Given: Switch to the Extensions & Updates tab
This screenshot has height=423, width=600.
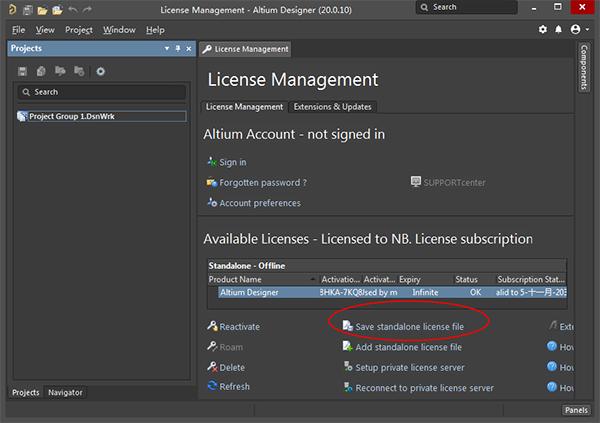Looking at the screenshot, I should 333,107.
